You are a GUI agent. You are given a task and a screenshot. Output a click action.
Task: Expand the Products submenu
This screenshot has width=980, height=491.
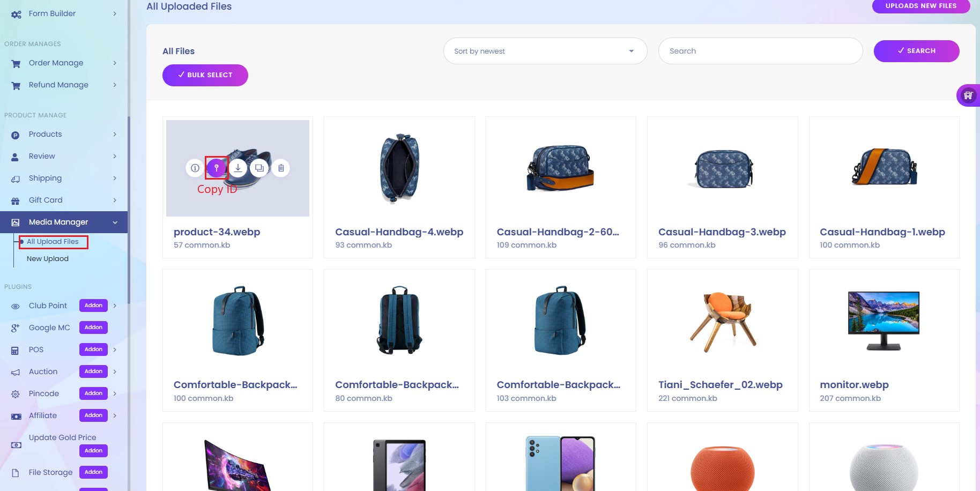64,134
